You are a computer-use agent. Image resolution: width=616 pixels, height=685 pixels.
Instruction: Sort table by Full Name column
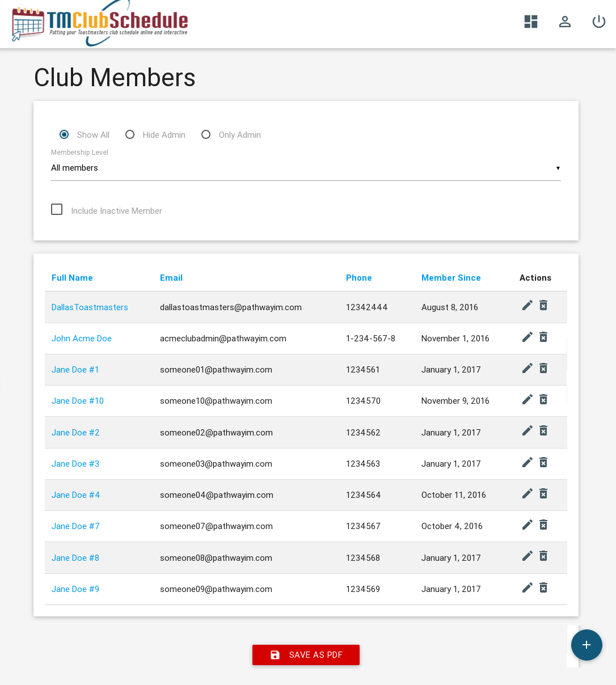click(72, 278)
